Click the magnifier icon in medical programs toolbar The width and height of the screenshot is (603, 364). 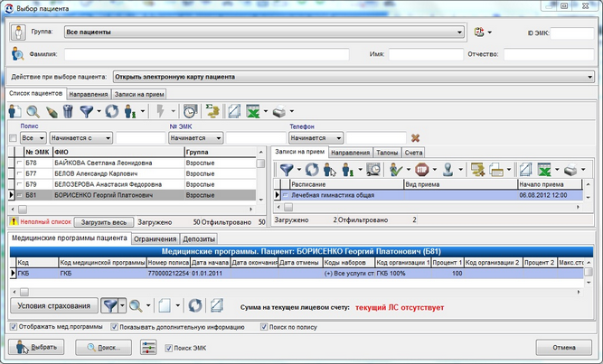pyautogui.click(x=136, y=306)
